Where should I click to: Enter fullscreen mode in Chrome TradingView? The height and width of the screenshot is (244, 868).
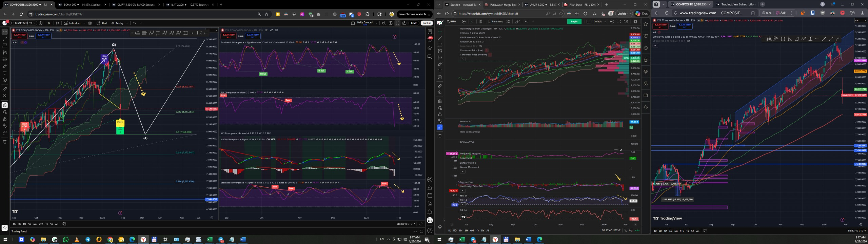coord(397,23)
